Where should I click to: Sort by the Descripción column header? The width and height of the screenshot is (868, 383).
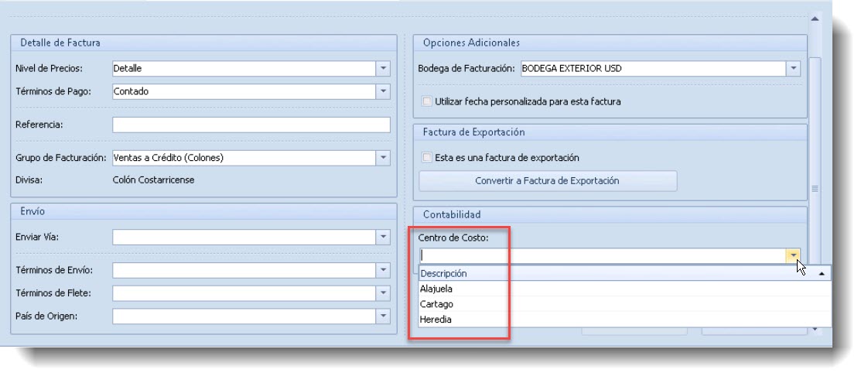pyautogui.click(x=624, y=273)
